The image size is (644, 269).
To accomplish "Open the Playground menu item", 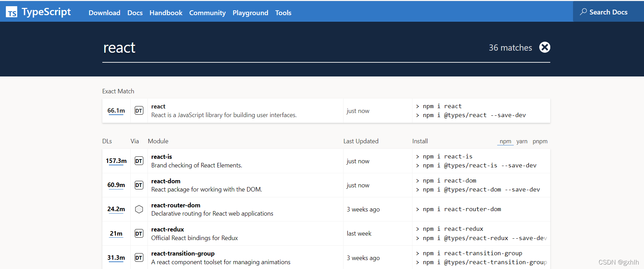I will click(250, 13).
